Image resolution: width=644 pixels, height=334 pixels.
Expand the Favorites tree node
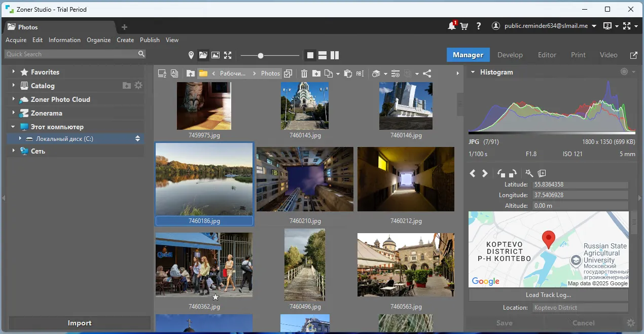tap(14, 72)
